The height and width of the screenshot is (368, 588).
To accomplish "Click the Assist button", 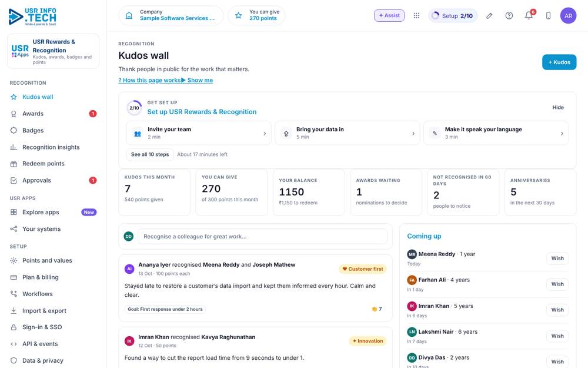I will click(389, 15).
